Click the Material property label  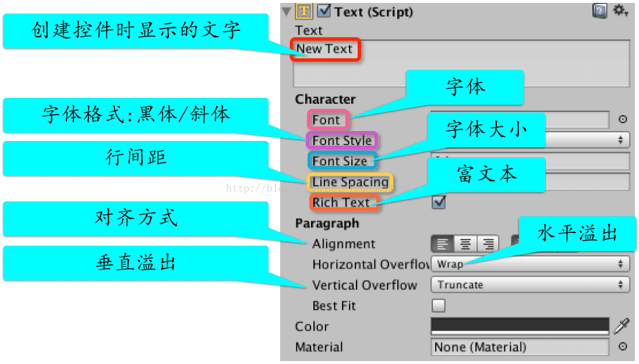[x=319, y=347]
